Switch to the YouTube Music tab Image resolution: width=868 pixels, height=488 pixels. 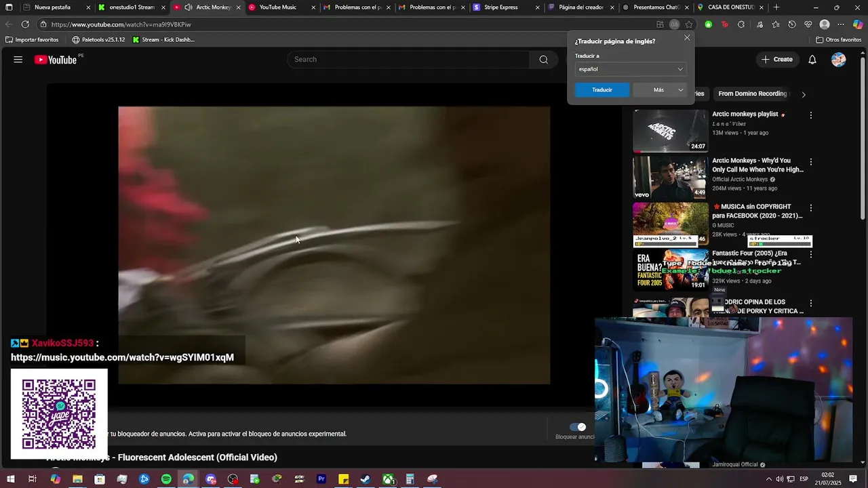[281, 7]
